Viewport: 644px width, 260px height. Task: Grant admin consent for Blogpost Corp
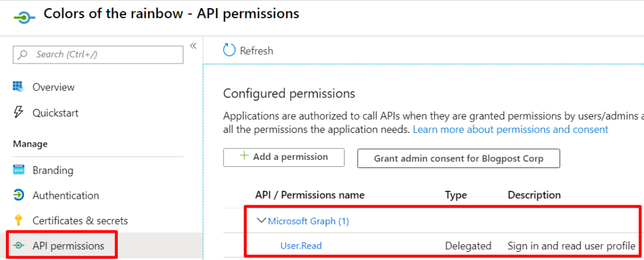pyautogui.click(x=458, y=158)
